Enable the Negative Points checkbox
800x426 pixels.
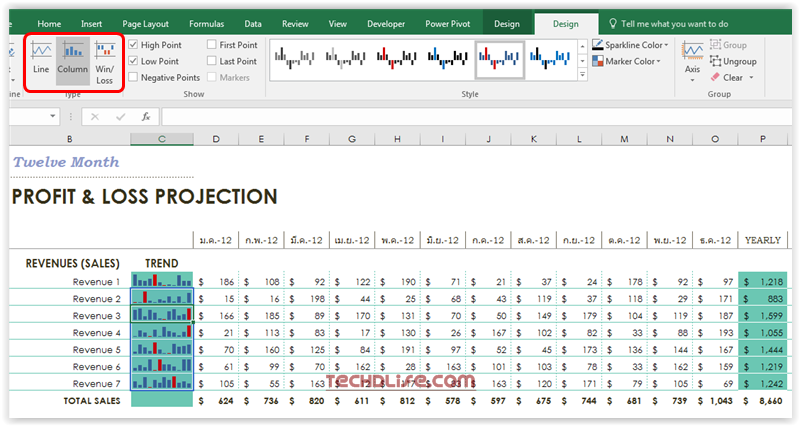tap(133, 78)
